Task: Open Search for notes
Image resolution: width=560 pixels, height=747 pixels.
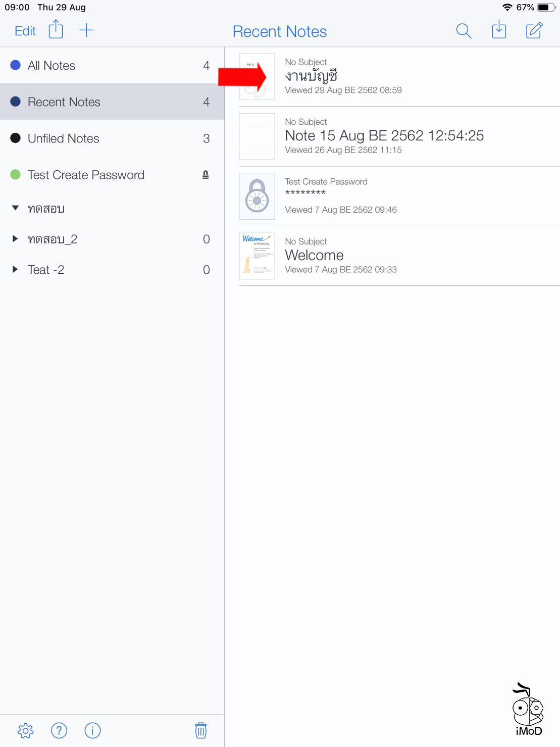Action: click(463, 30)
